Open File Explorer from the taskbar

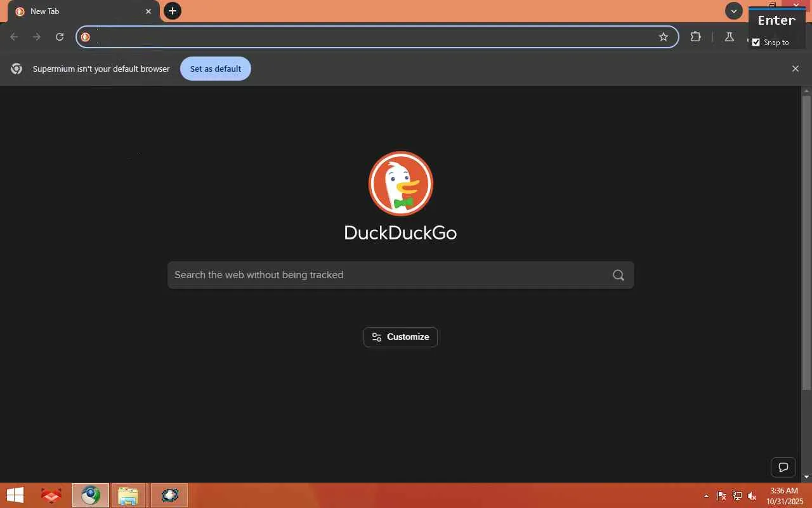(128, 495)
